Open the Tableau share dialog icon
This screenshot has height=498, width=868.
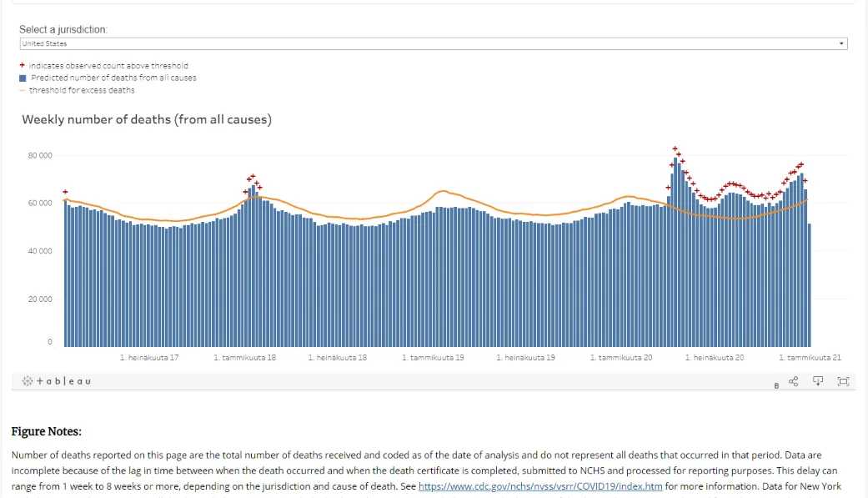tap(793, 381)
